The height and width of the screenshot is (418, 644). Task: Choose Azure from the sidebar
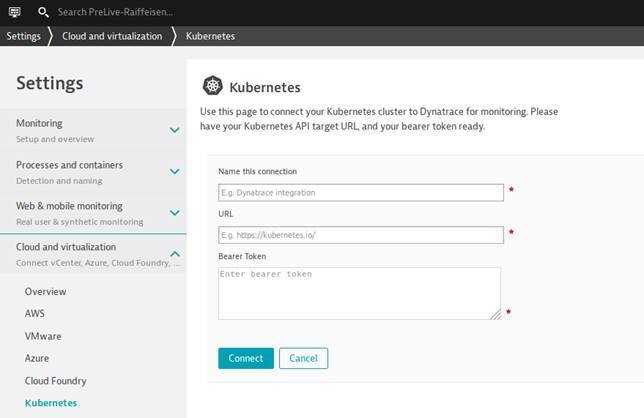point(37,358)
